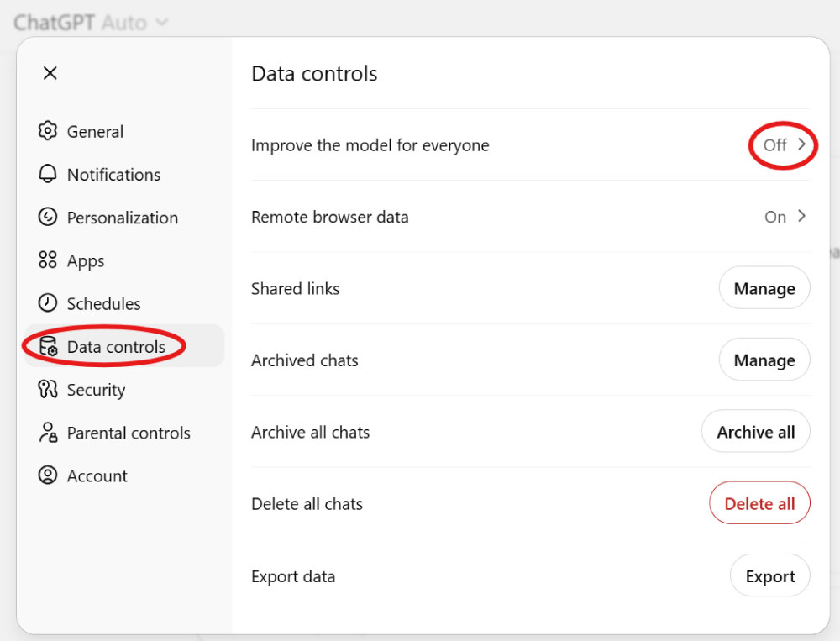840x641 pixels.
Task: Select the Schedules clock icon
Action: pyautogui.click(x=49, y=303)
